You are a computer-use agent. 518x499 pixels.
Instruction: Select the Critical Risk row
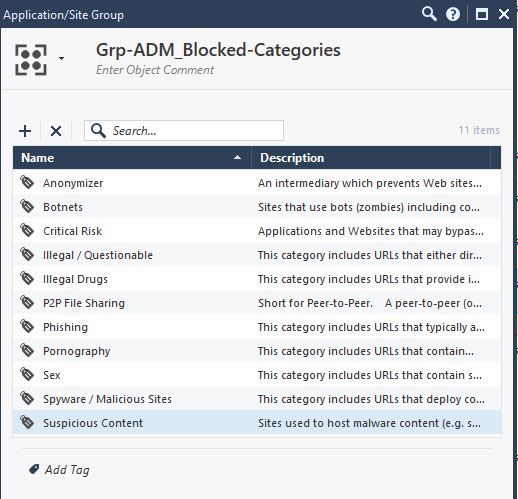click(257, 231)
